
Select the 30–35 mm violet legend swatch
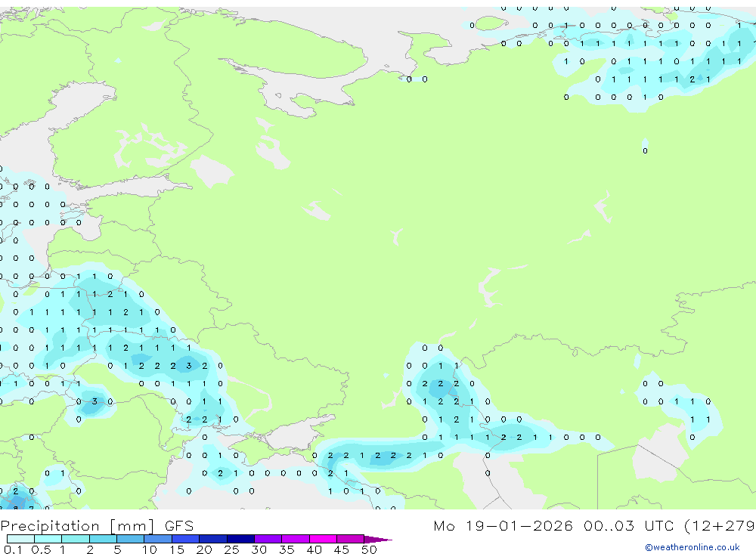tap(268, 539)
